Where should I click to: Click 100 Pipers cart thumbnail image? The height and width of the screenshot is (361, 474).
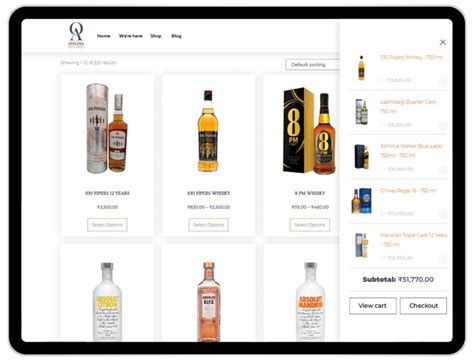coord(361,68)
